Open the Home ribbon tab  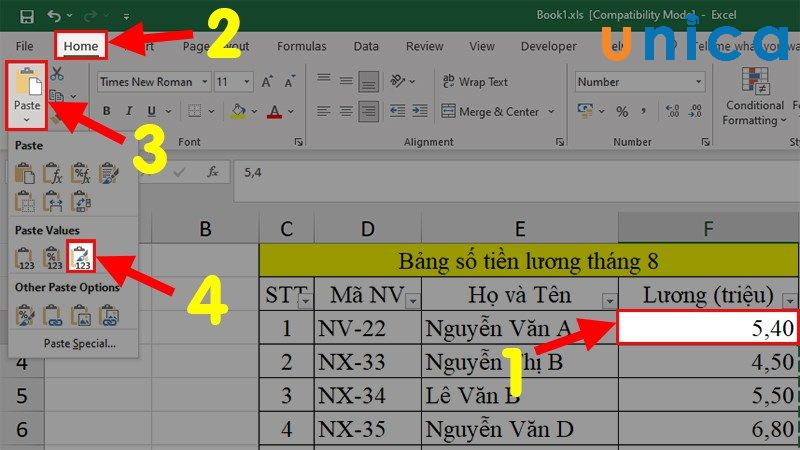point(81,46)
